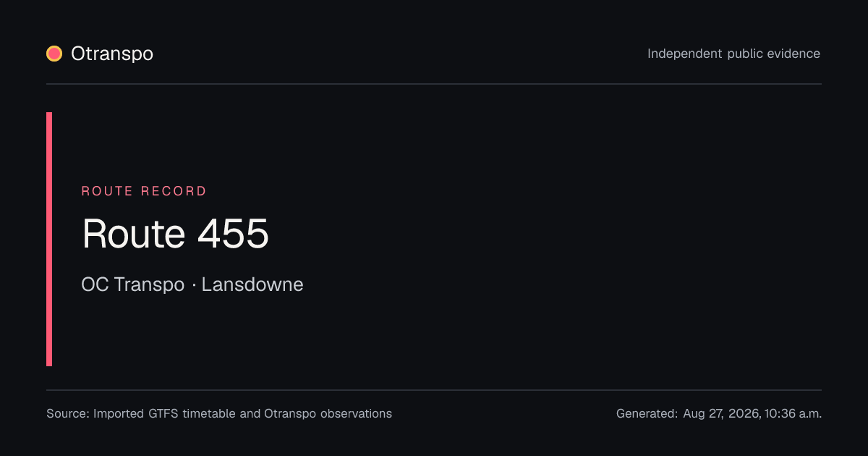868x456 pixels.
Task: Click the number 455 in heading
Action: (233, 234)
